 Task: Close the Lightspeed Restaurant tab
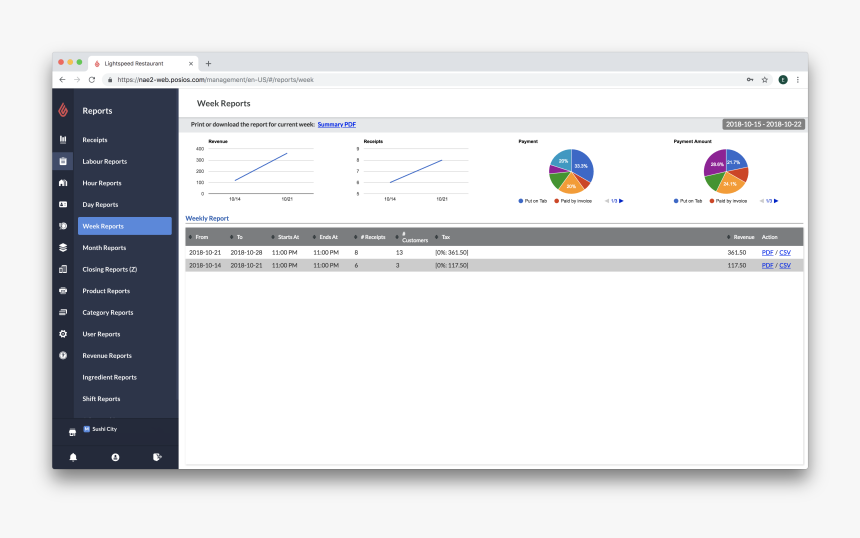pyautogui.click(x=191, y=64)
